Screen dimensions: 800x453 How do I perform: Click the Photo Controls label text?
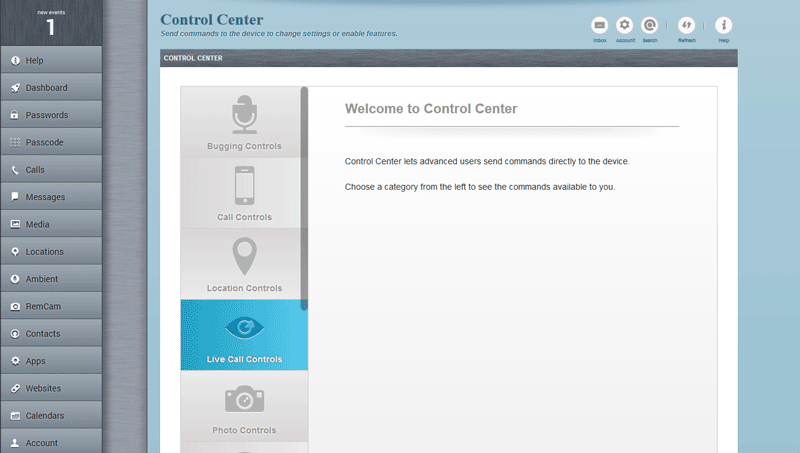(244, 430)
